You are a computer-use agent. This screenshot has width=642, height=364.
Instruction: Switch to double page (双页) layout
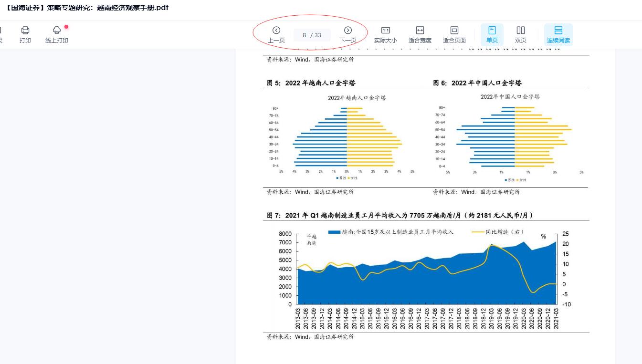(520, 34)
